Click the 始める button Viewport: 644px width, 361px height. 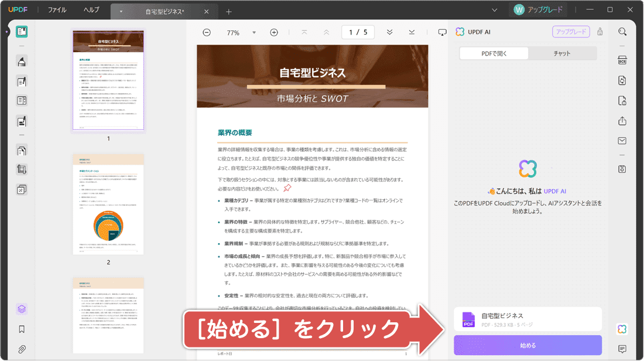click(527, 345)
